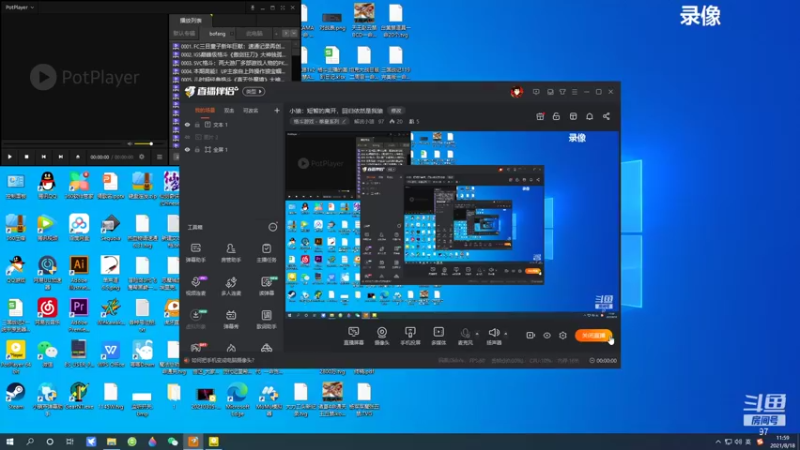Image resolution: width=800 pixels, height=450 pixels.
Task: Expand the speaker options arrow
Action: [x=506, y=334]
